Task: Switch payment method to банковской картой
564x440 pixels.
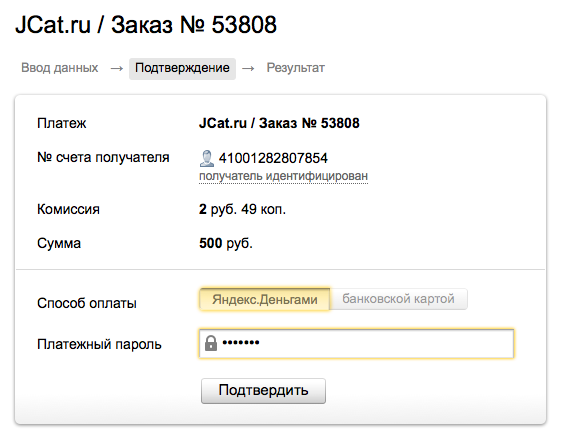Action: [x=399, y=299]
